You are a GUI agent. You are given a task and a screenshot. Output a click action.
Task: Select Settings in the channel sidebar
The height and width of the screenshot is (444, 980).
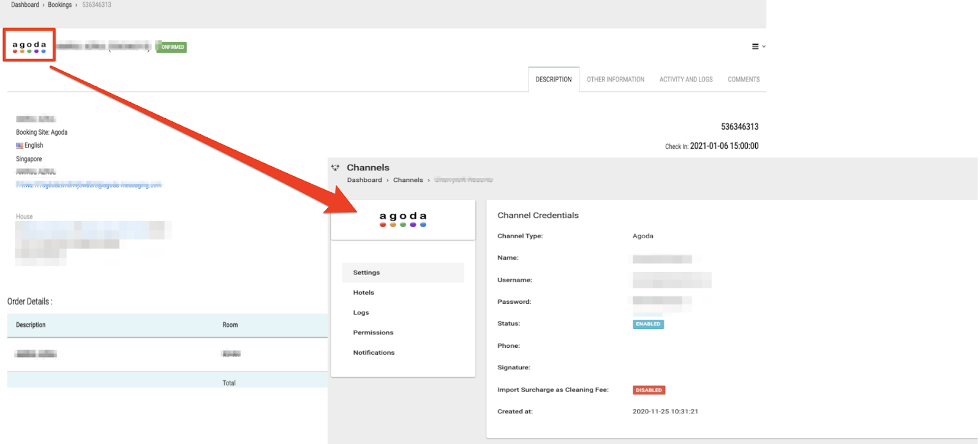(403, 273)
